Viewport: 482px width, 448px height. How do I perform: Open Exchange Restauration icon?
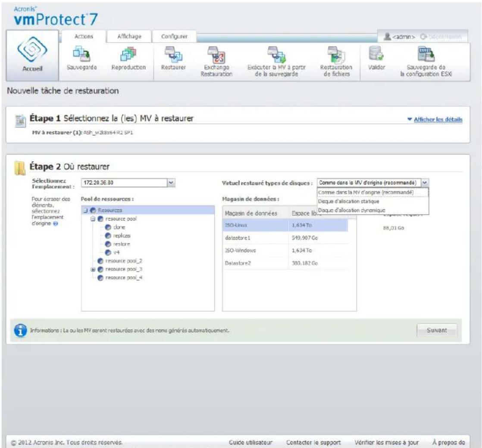(x=216, y=54)
